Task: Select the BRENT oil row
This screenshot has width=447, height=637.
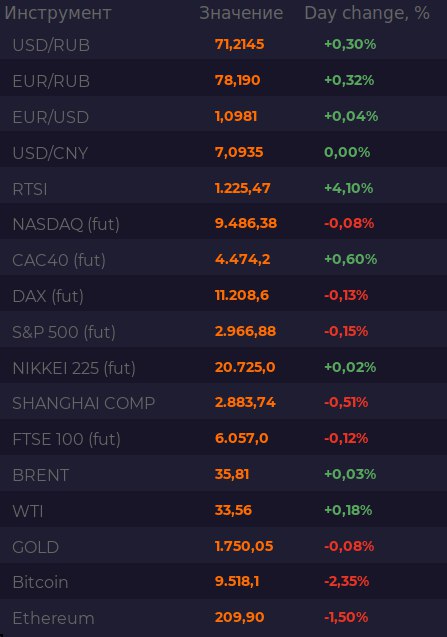Action: [x=224, y=474]
